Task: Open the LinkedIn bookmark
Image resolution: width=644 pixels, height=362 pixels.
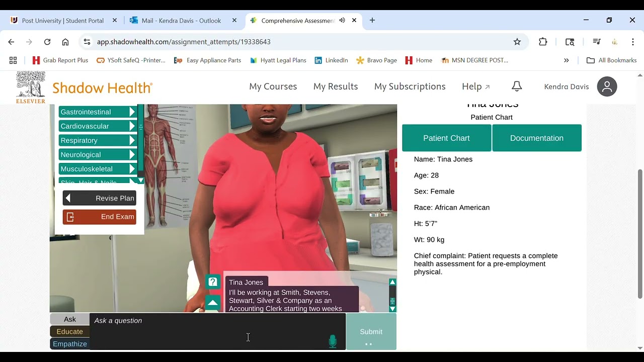Action: tap(331, 60)
